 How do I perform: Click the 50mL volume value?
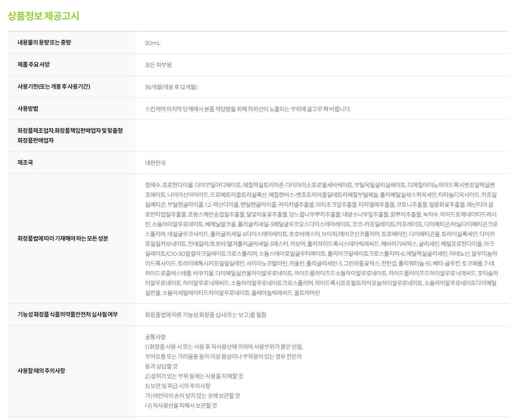153,43
